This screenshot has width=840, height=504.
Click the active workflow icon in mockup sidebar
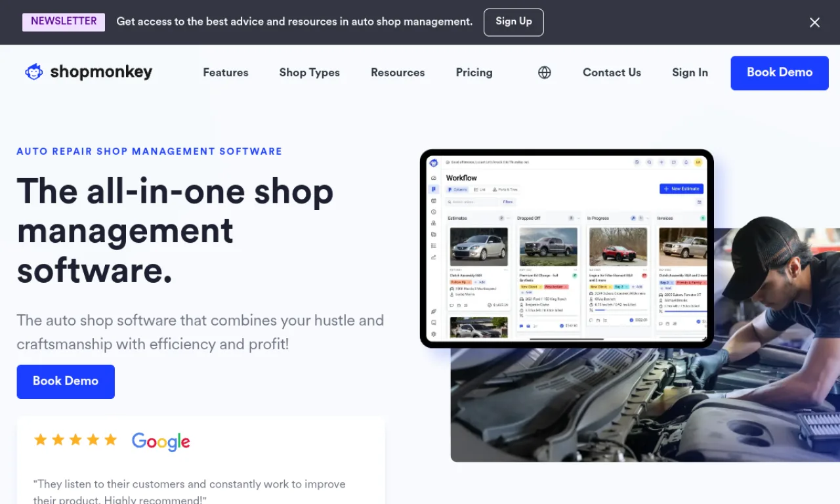click(x=434, y=190)
